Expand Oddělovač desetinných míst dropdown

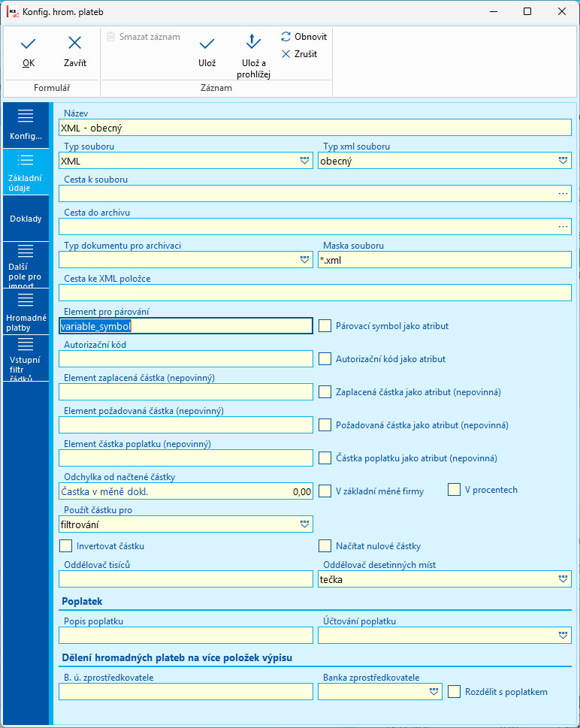click(563, 579)
